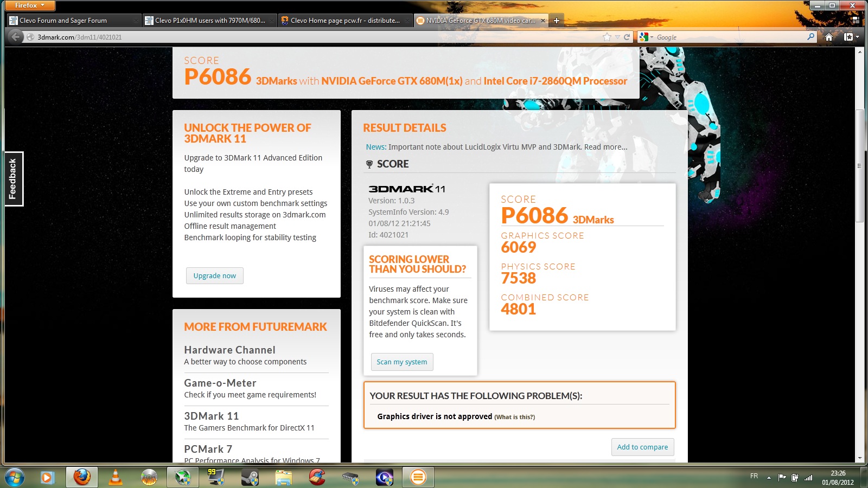Click the Combined Score value 4801

[x=519, y=309]
